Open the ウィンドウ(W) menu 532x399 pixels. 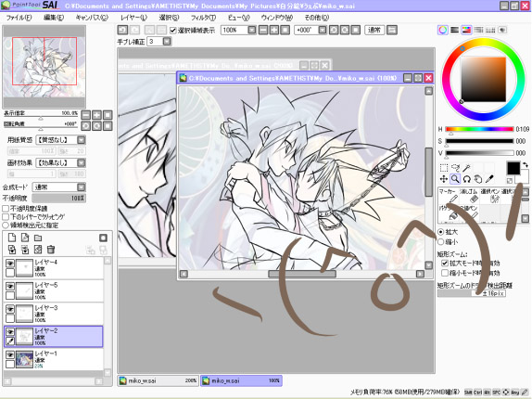(x=277, y=18)
